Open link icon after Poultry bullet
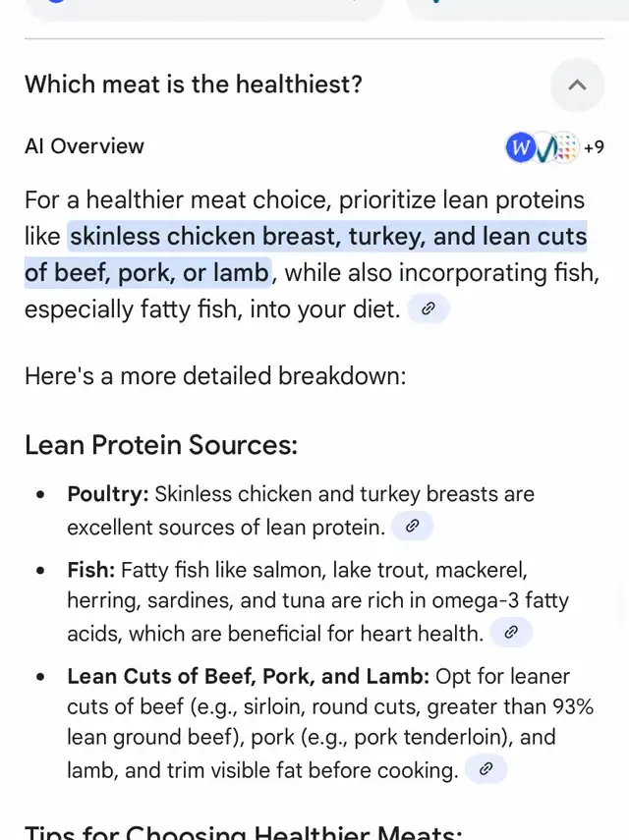This screenshot has width=629, height=840. (x=412, y=526)
